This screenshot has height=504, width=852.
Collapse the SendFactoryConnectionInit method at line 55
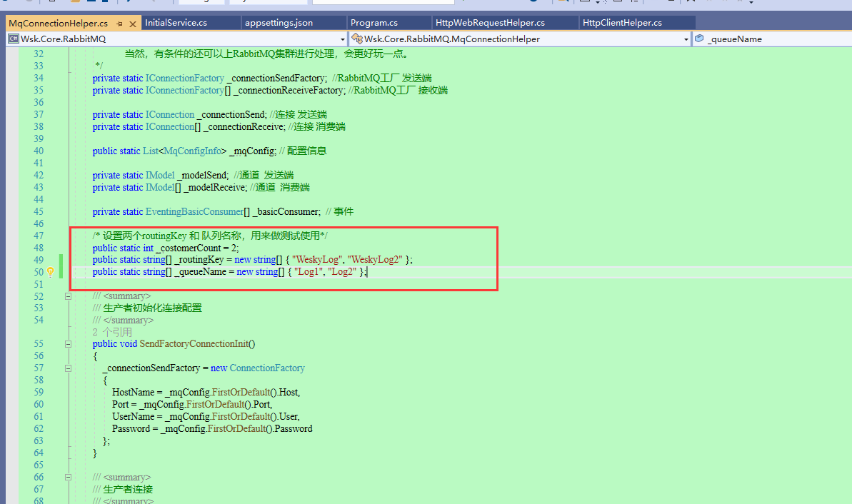pyautogui.click(x=68, y=344)
